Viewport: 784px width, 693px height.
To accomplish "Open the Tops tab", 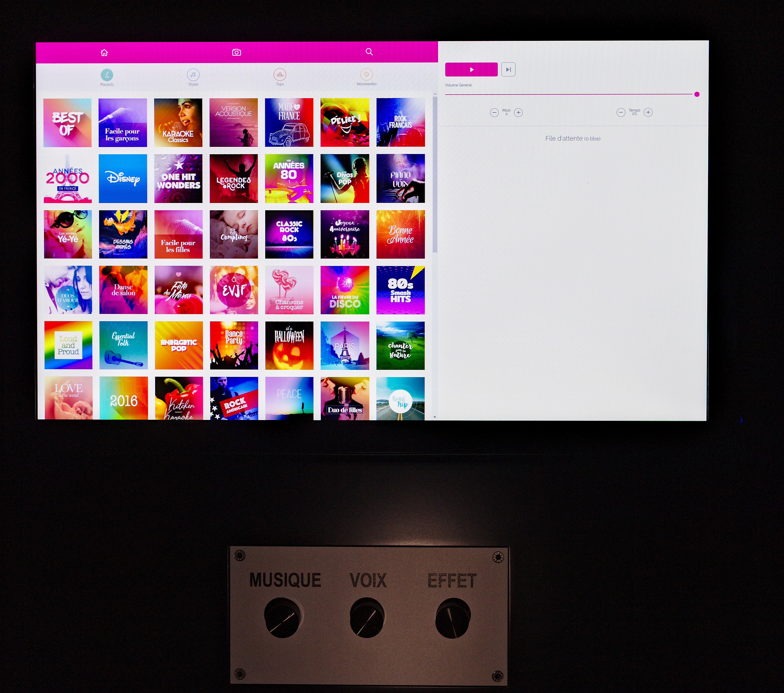I will pos(280,77).
